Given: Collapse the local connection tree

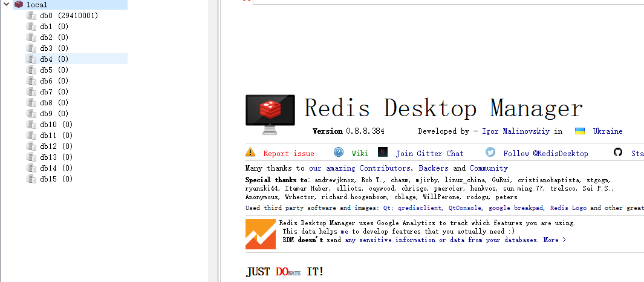Looking at the screenshot, I should click(6, 4).
